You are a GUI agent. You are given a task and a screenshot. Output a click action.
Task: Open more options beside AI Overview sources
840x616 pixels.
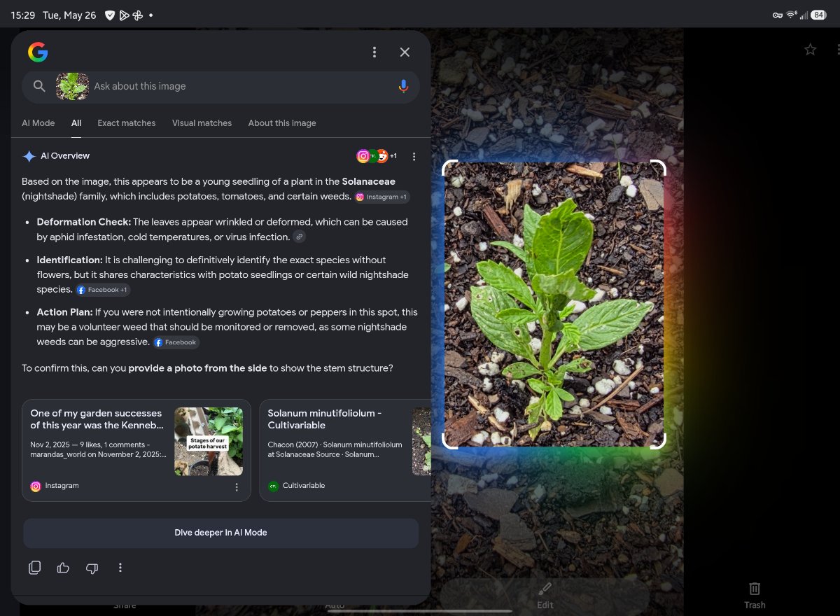pyautogui.click(x=414, y=156)
